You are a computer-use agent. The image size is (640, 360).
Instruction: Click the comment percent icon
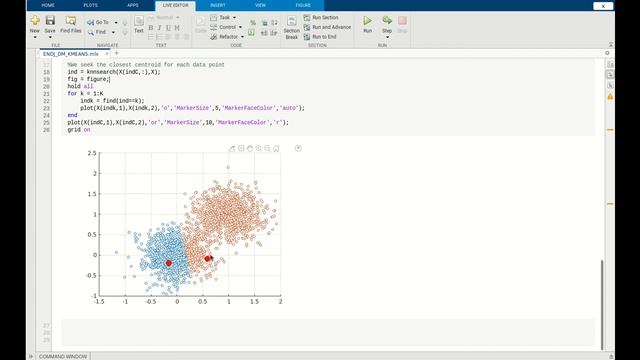(253, 23)
